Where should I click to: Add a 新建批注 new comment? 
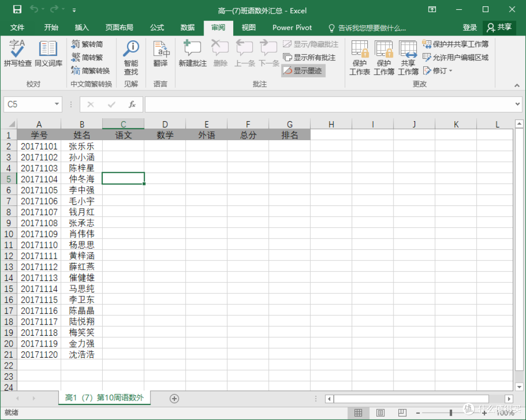click(192, 53)
